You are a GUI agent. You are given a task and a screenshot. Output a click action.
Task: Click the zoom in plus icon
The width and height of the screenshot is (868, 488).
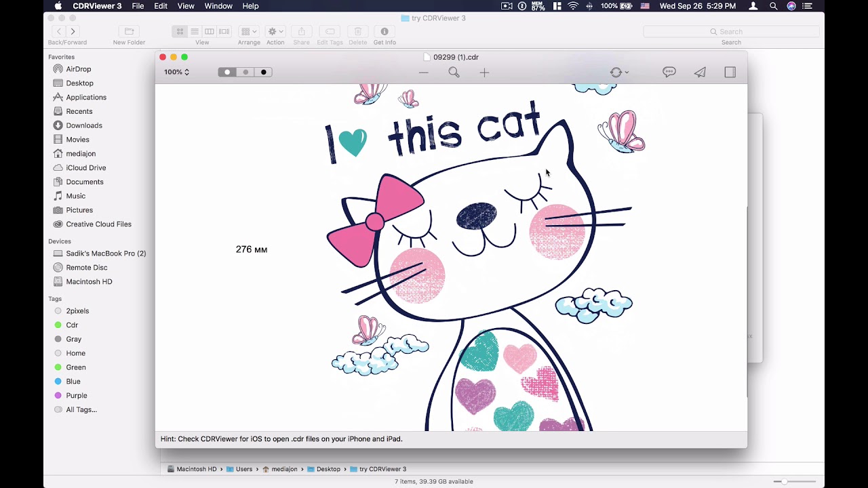tap(484, 73)
